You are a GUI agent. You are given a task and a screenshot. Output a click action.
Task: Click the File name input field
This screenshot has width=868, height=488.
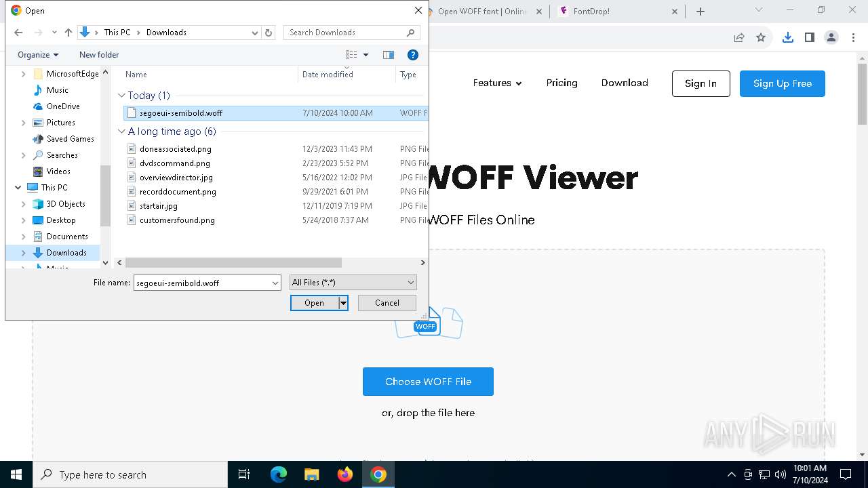[201, 283]
